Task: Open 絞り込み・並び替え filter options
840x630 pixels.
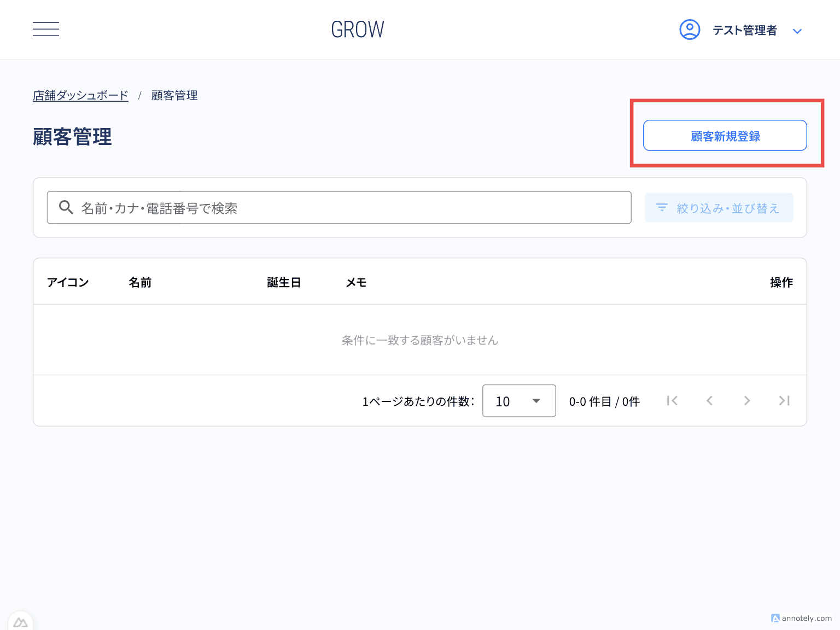Action: click(x=719, y=208)
